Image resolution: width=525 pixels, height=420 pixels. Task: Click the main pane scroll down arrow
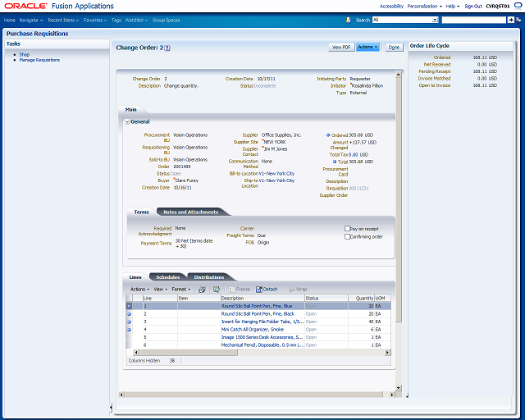[399, 388]
